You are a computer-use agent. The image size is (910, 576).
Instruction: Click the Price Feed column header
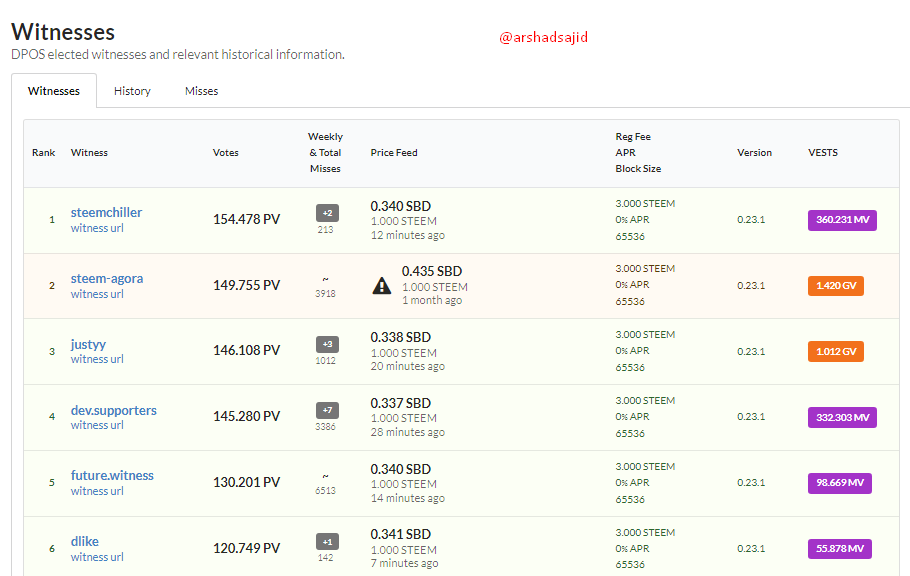394,153
